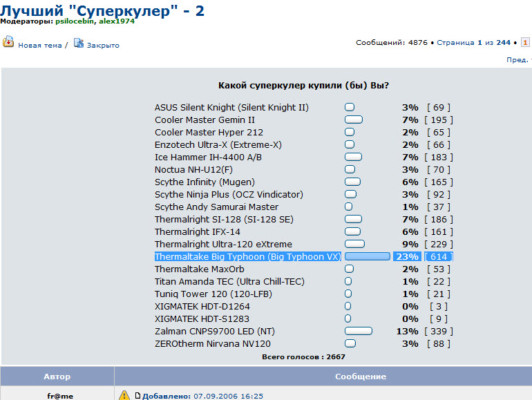The image size is (532, 400).
Task: Click Scythe Ninja Plus (OCZ Vindicator) text
Action: (x=229, y=194)
